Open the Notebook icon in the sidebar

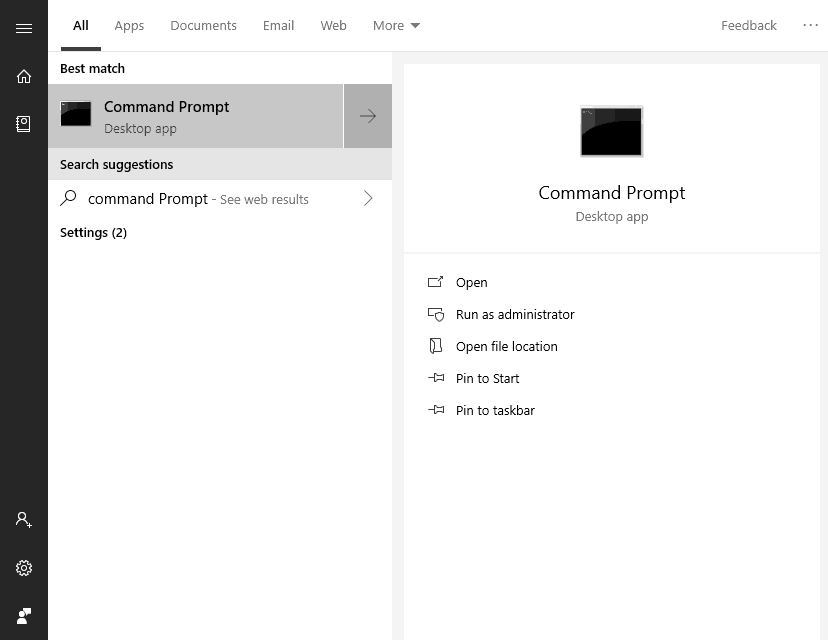[24, 124]
